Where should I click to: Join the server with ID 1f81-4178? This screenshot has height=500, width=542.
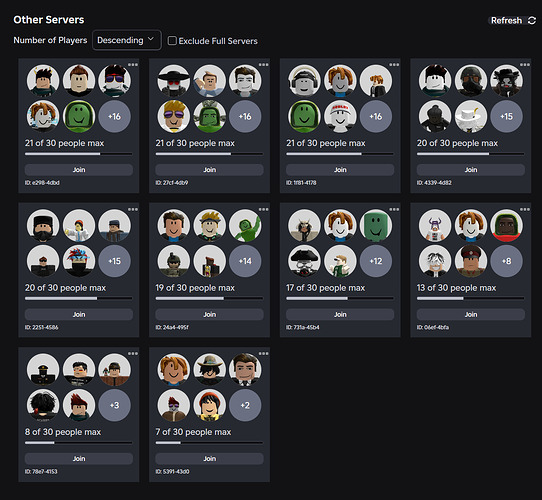(340, 170)
